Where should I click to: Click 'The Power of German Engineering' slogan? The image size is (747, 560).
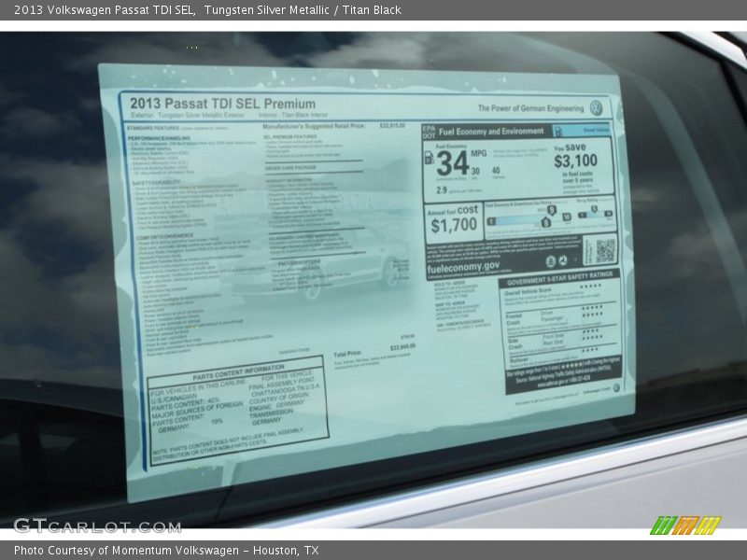(x=530, y=108)
